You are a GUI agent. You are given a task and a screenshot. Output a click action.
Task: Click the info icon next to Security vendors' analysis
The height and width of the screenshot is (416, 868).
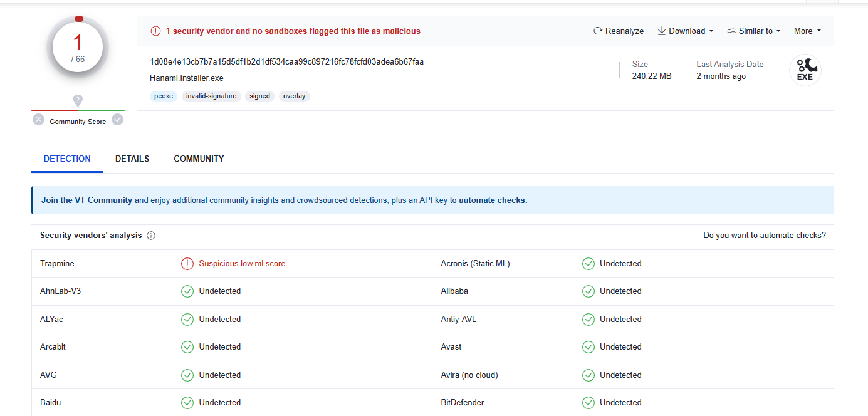click(x=150, y=235)
